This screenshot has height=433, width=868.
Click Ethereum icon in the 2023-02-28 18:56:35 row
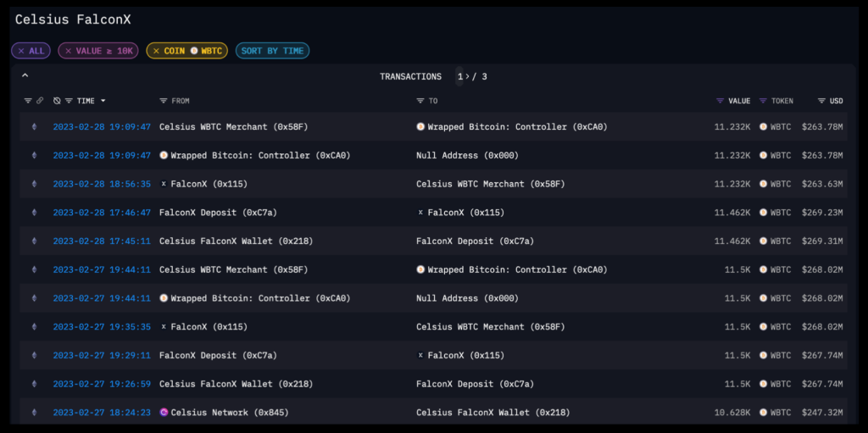point(34,184)
